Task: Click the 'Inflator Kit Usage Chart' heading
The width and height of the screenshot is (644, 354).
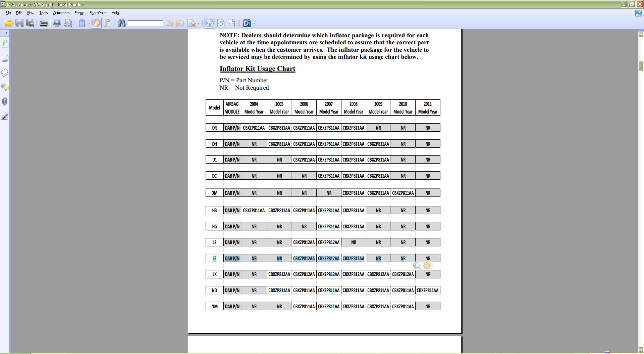Action: coord(257,69)
